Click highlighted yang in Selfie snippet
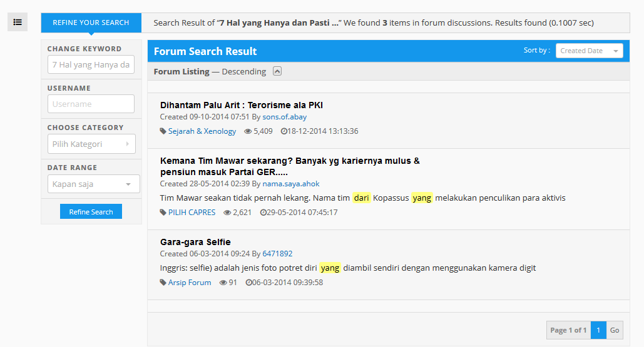Screen dimensions: 644x347 [330, 268]
